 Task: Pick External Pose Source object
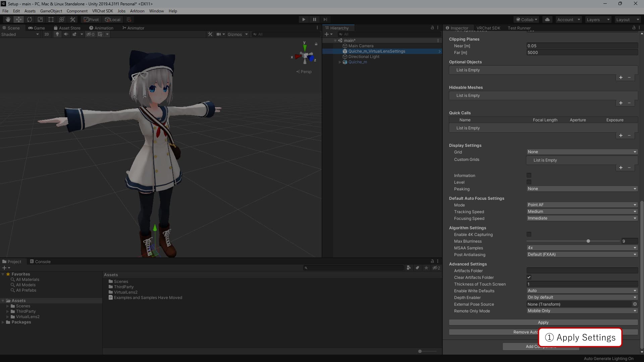click(x=635, y=304)
